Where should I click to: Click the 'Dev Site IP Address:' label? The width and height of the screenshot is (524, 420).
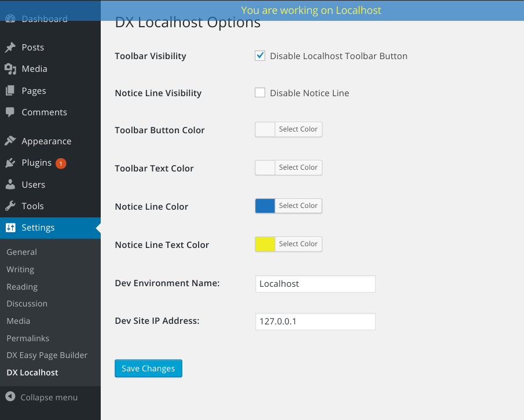pyautogui.click(x=157, y=321)
